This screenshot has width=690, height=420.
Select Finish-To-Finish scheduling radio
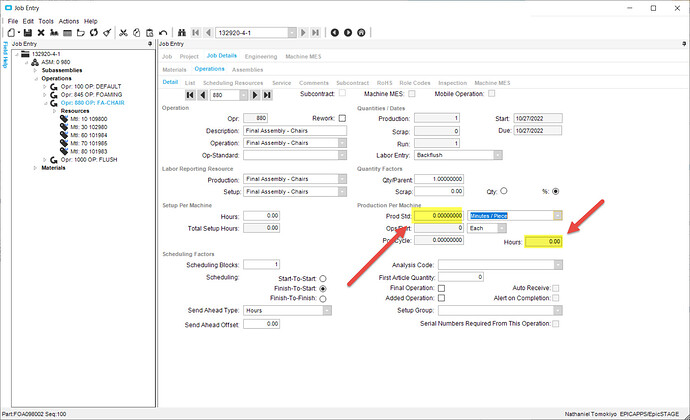pos(323,298)
